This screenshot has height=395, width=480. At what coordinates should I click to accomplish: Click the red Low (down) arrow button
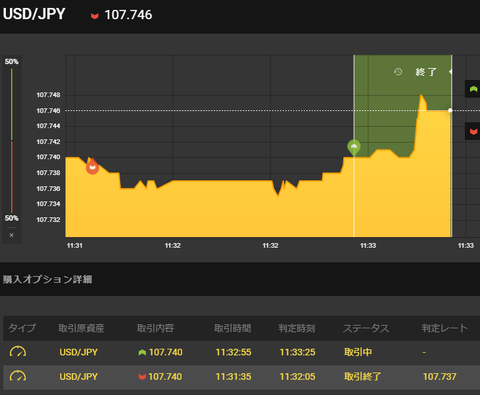click(473, 131)
